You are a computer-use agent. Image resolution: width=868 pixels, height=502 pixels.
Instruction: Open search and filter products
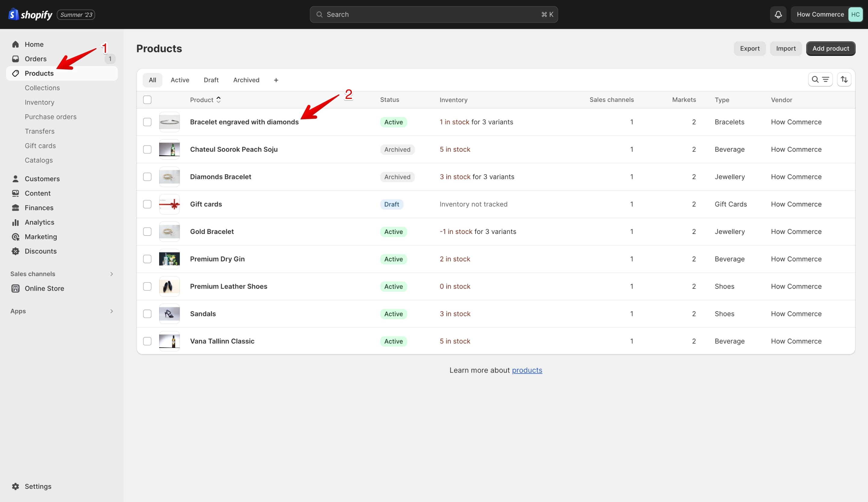point(820,80)
